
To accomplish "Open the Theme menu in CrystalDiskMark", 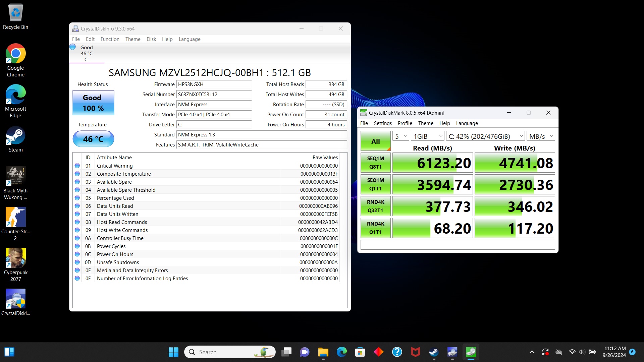I will (426, 123).
